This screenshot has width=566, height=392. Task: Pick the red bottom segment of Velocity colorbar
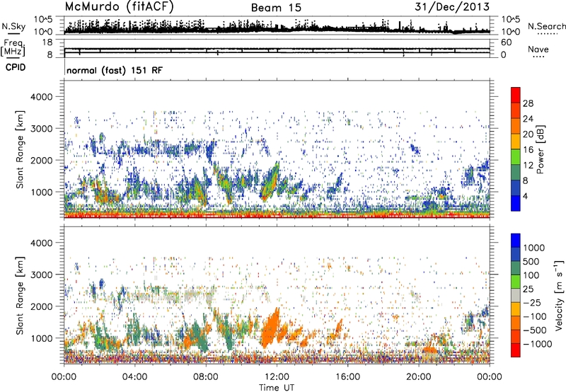click(516, 350)
